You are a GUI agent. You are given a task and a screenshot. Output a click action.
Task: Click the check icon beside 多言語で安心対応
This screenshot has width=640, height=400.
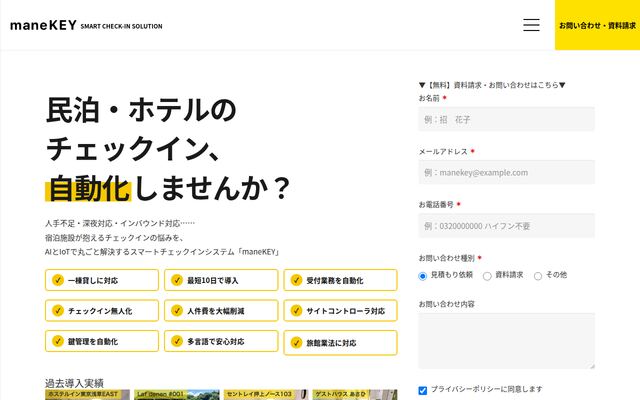[177, 341]
